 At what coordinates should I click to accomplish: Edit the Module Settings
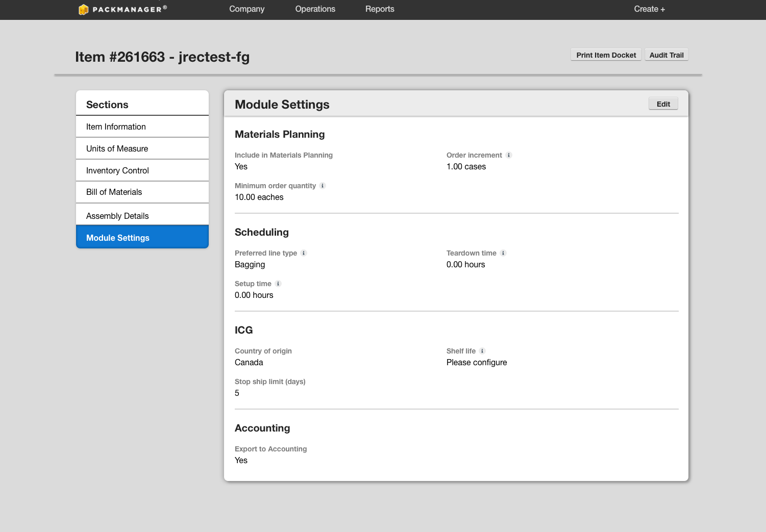[663, 104]
